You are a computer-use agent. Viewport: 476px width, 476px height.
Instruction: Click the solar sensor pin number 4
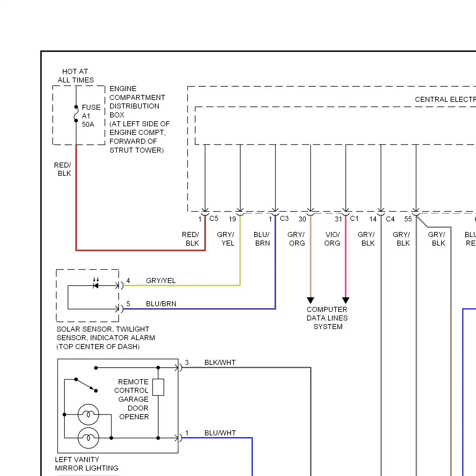(x=128, y=281)
